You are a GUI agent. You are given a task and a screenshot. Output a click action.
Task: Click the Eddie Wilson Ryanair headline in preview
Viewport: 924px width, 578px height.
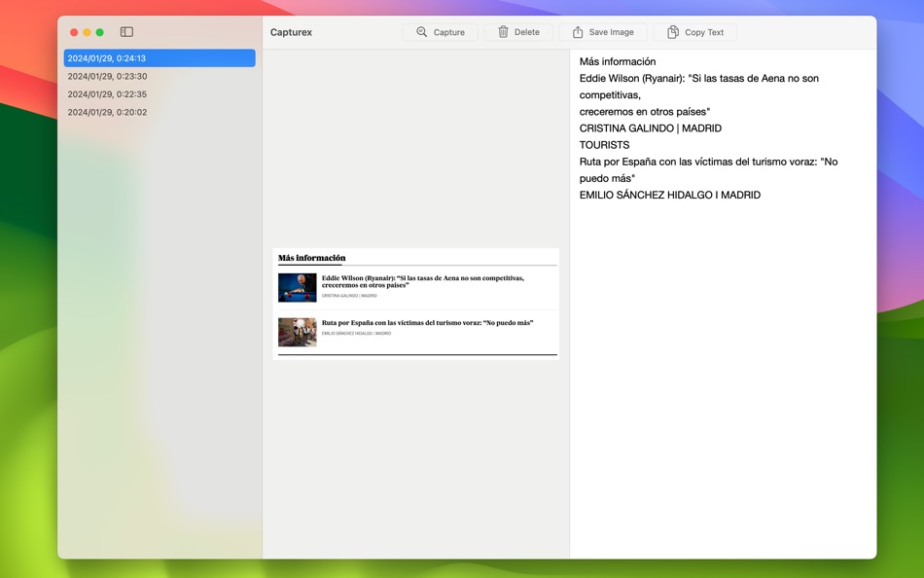click(422, 279)
